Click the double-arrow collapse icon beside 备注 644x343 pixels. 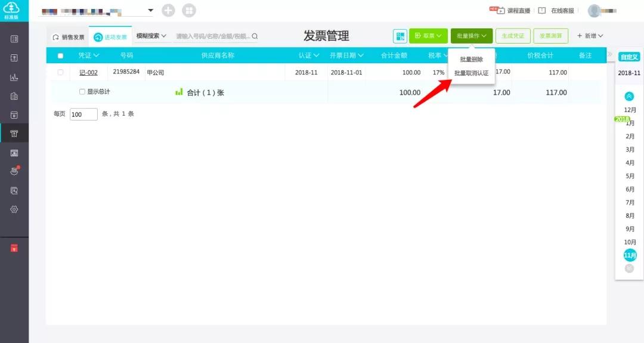(611, 55)
